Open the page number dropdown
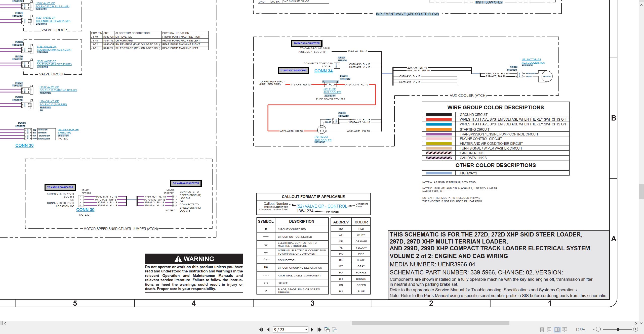644x334 pixels. click(x=306, y=330)
